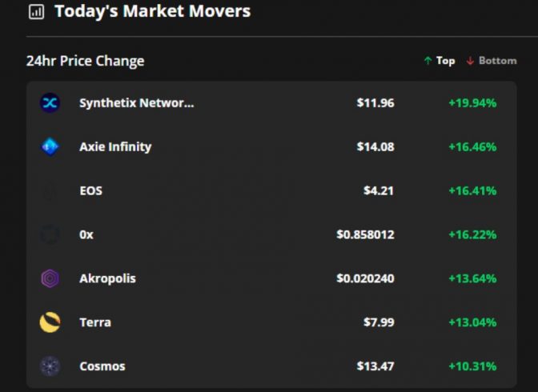Click the yellow Terra moon icon
Image resolution: width=538 pixels, height=392 pixels.
[x=50, y=322]
